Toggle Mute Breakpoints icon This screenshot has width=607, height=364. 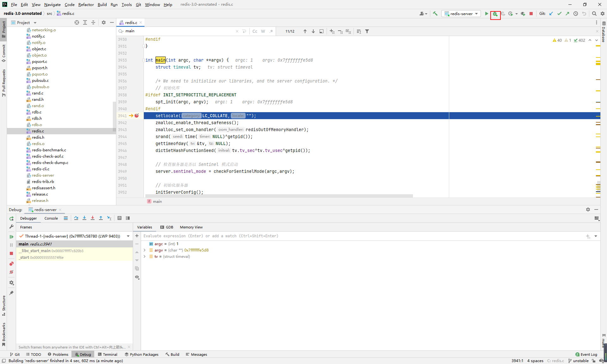click(x=11, y=272)
